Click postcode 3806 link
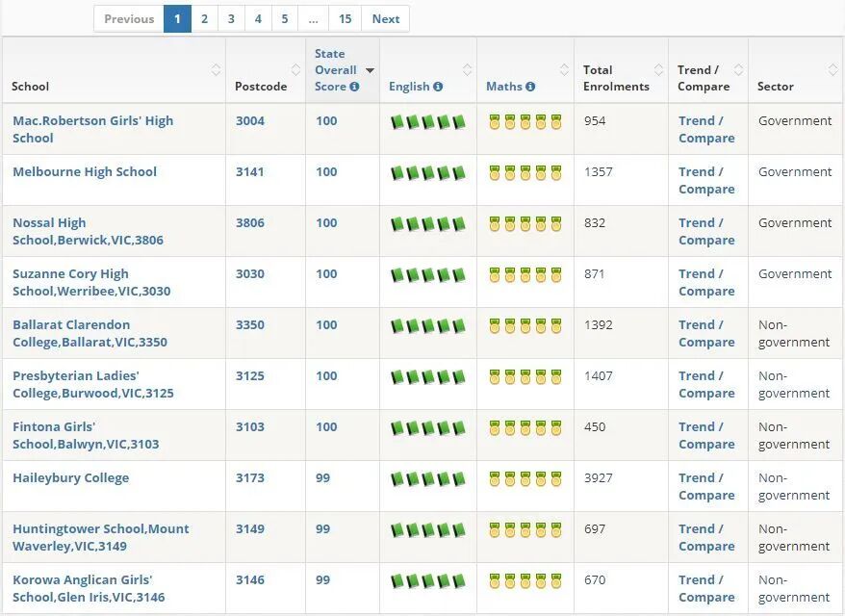The height and width of the screenshot is (616, 845). click(x=250, y=222)
